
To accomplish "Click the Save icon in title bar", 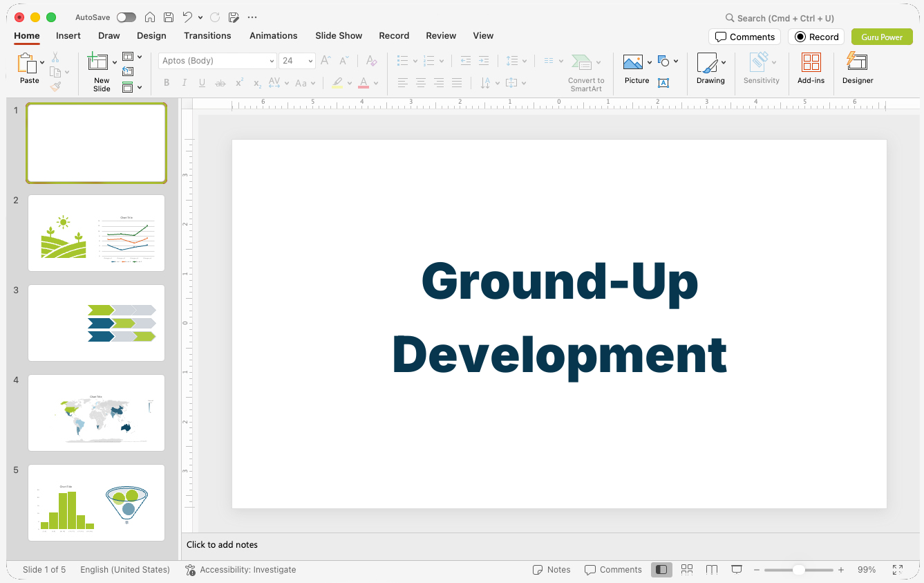I will [169, 17].
